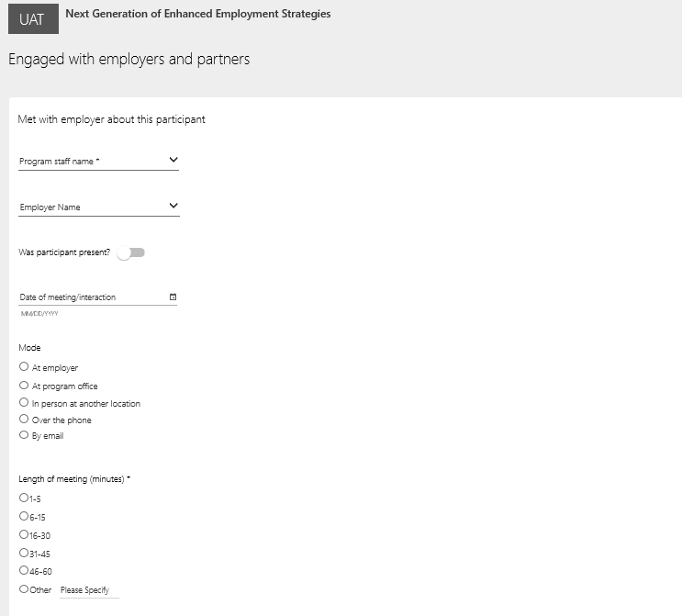Choose the 46-60 minutes option
This screenshot has width=682, height=616.
(x=24, y=571)
